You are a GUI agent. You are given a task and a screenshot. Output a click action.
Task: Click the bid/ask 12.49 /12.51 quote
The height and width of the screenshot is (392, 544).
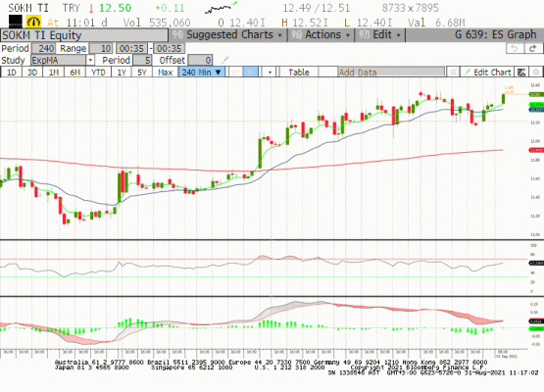point(316,8)
